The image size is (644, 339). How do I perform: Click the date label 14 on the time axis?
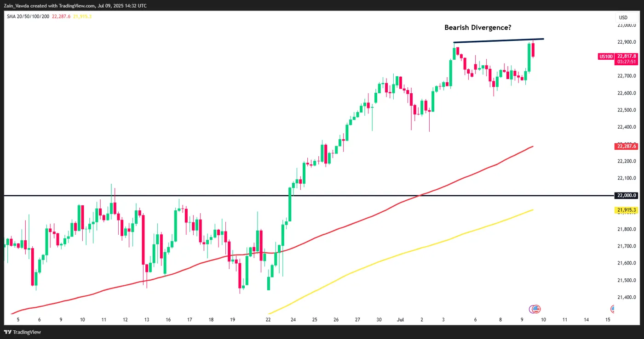coord(586,319)
